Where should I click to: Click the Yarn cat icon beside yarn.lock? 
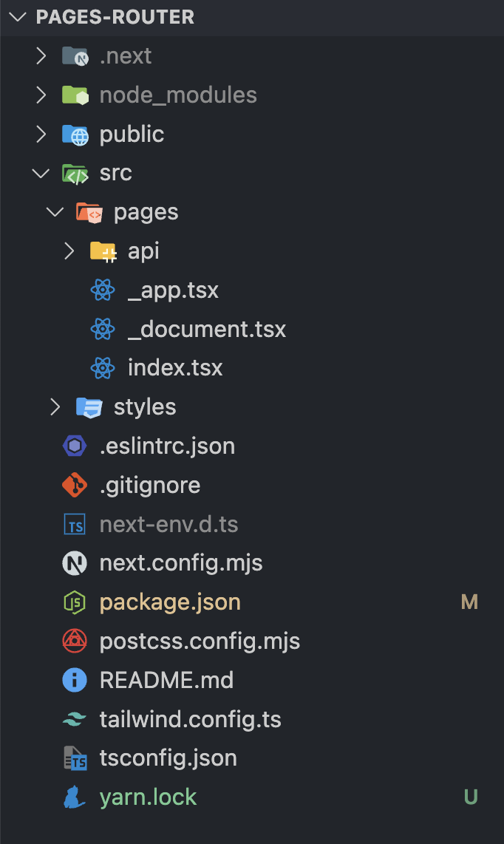(75, 797)
